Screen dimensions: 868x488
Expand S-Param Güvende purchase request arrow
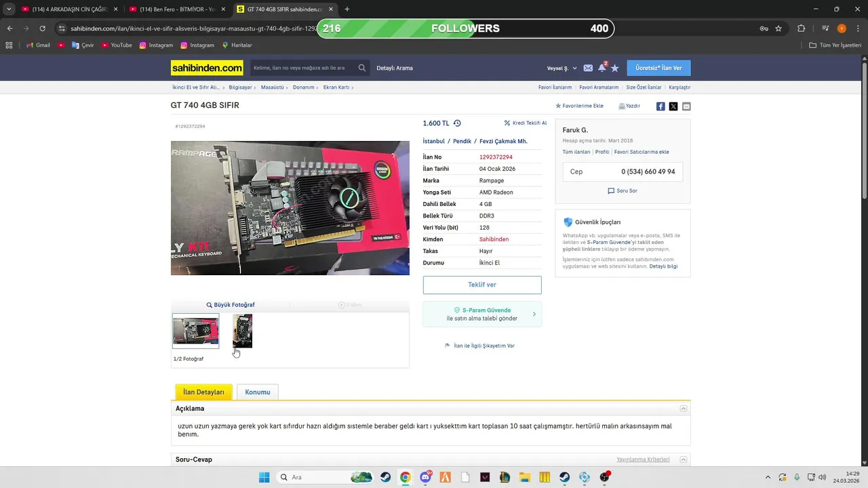point(534,314)
